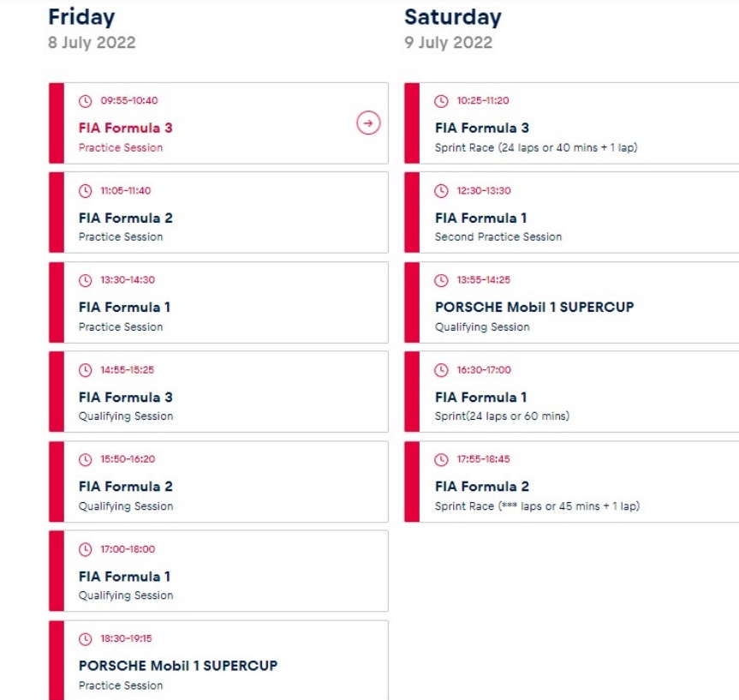Click clock icon beside 13:30-14:30 Friday
This screenshot has height=700, width=739.
pyautogui.click(x=85, y=280)
